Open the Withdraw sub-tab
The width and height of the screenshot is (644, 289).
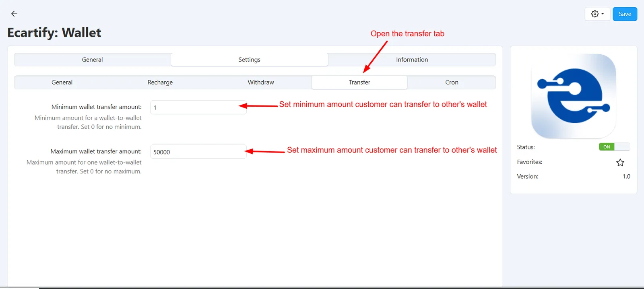point(260,82)
